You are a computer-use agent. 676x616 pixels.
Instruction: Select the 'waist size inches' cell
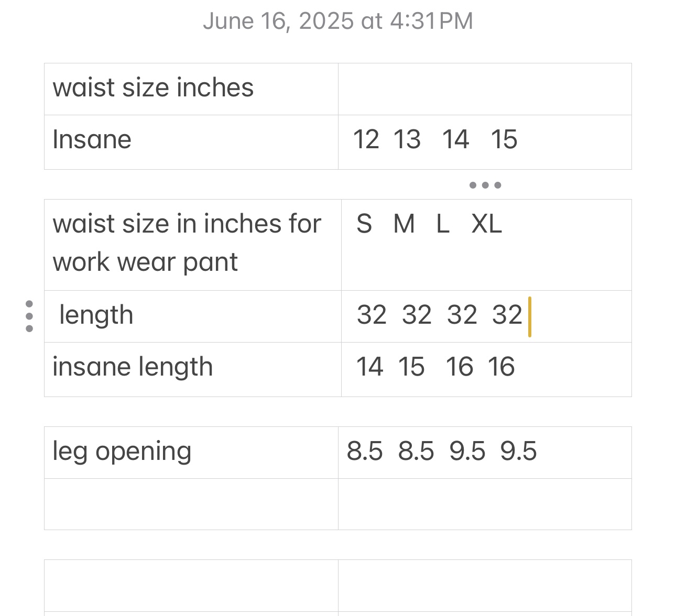click(x=191, y=89)
